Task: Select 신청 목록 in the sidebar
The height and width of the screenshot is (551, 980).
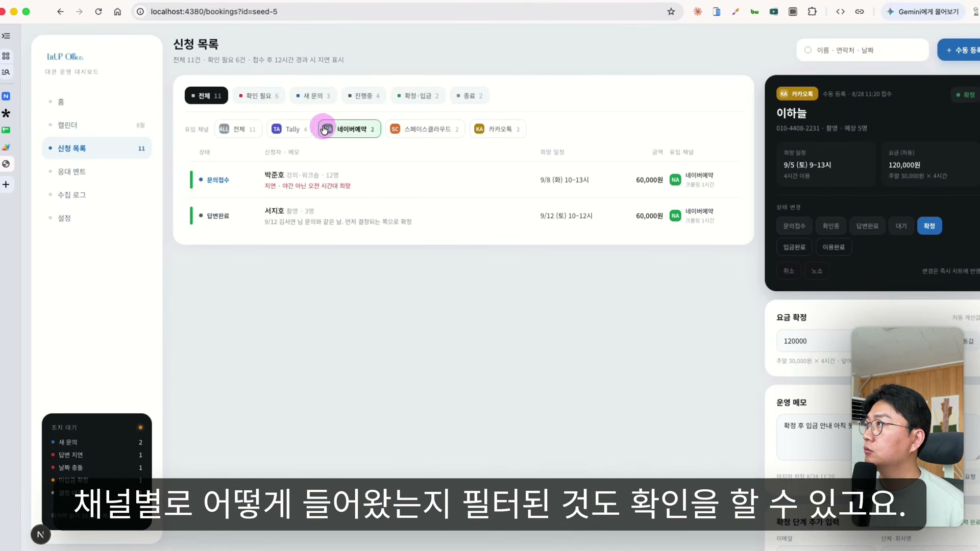Action: [x=96, y=148]
